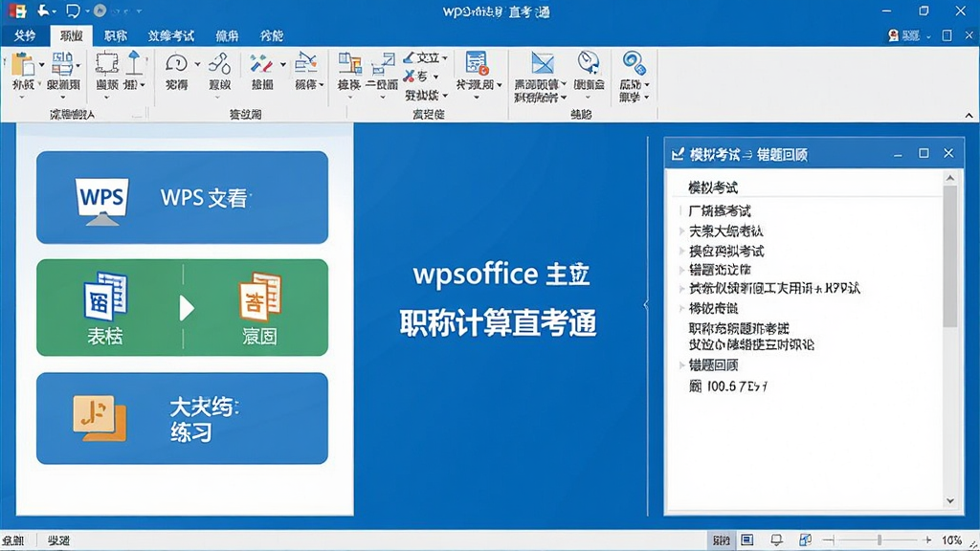Expand the tree row containing K99
The height and width of the screenshot is (551, 980).
681,288
